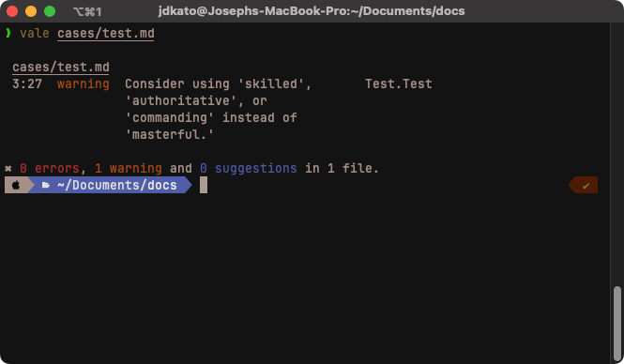
Task: Maximize the window with green button
Action: (x=50, y=11)
